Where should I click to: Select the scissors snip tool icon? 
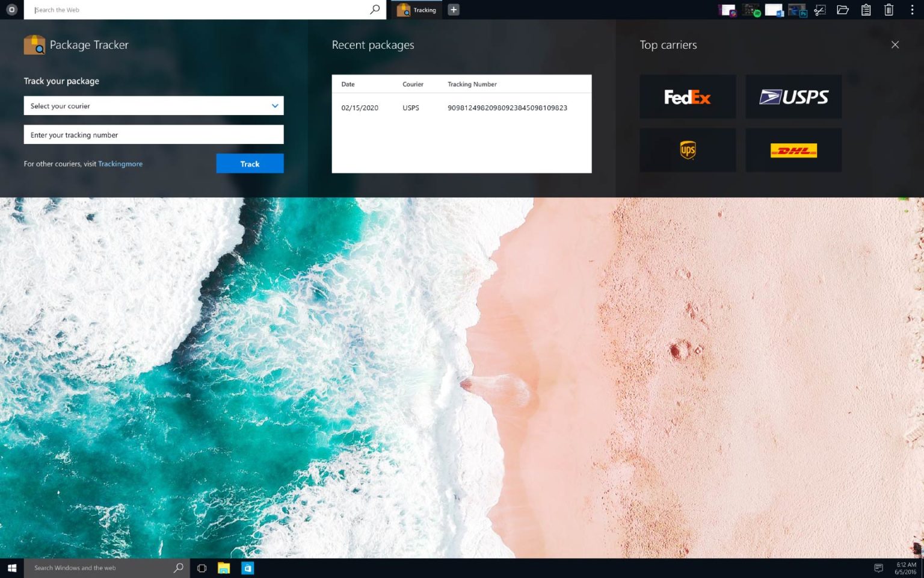[x=820, y=10]
